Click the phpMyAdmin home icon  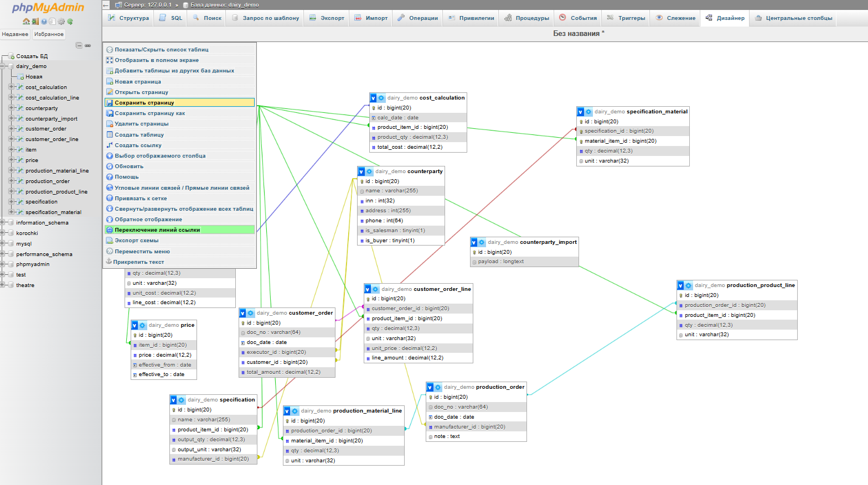(26, 22)
